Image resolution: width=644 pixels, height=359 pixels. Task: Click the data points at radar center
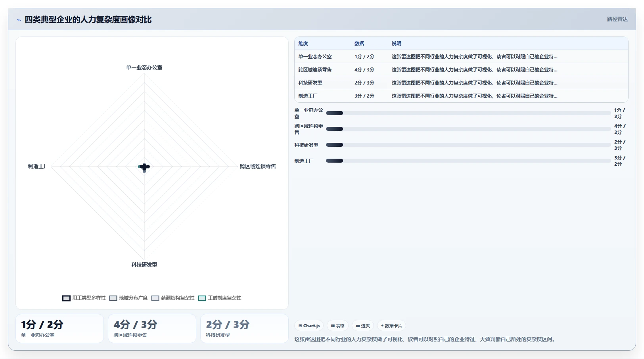[x=144, y=167]
